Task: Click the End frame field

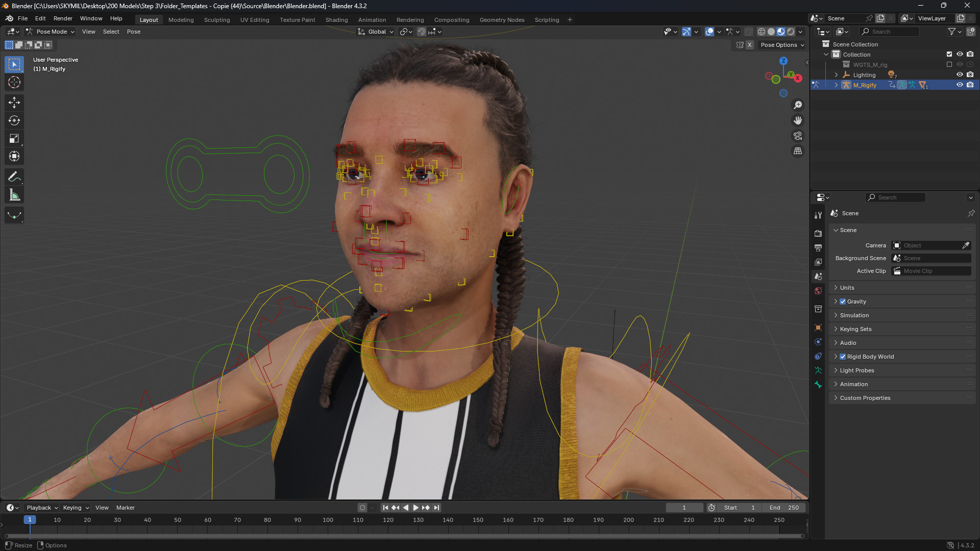Action: (784, 508)
